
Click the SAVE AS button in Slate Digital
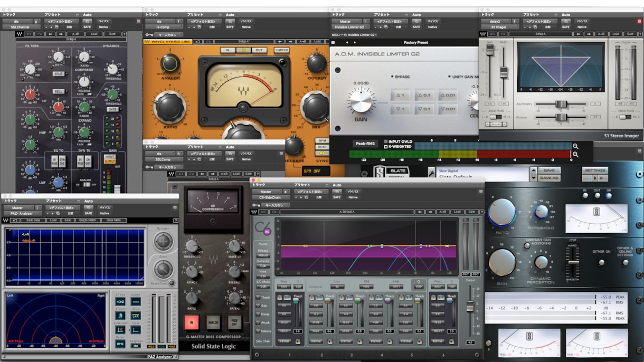(x=549, y=178)
